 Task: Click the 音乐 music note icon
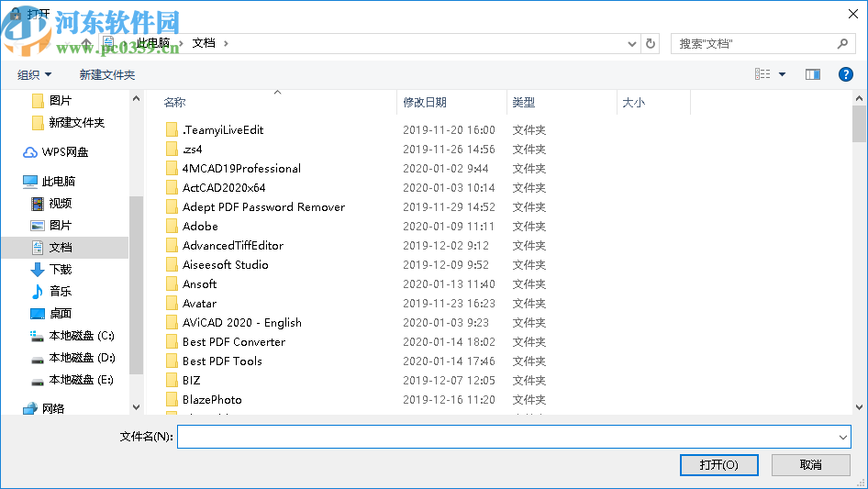(37, 292)
